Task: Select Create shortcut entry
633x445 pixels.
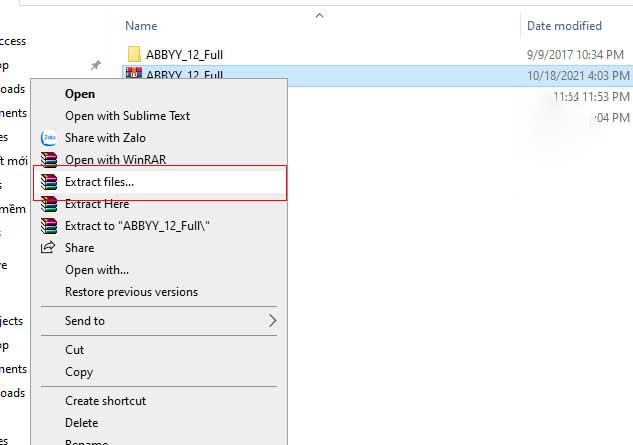Action: pyautogui.click(x=105, y=401)
